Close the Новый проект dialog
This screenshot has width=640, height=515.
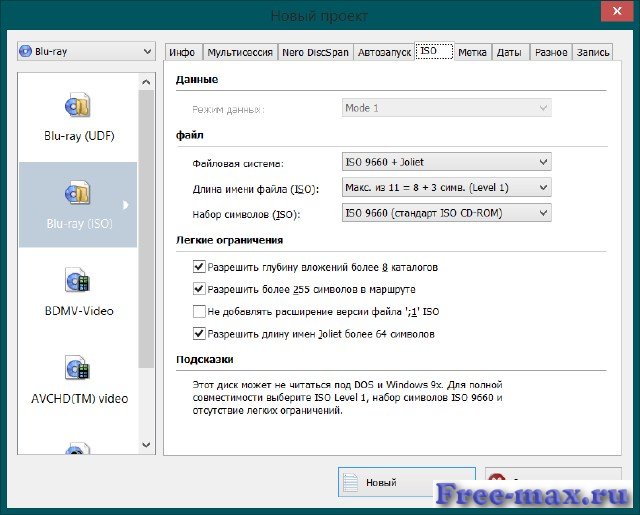coord(617,11)
